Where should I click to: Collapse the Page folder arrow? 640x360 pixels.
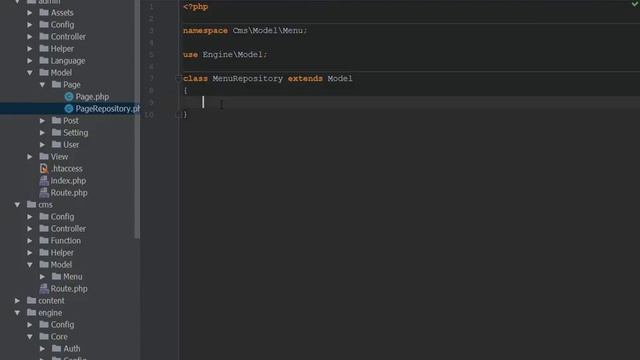coord(42,85)
